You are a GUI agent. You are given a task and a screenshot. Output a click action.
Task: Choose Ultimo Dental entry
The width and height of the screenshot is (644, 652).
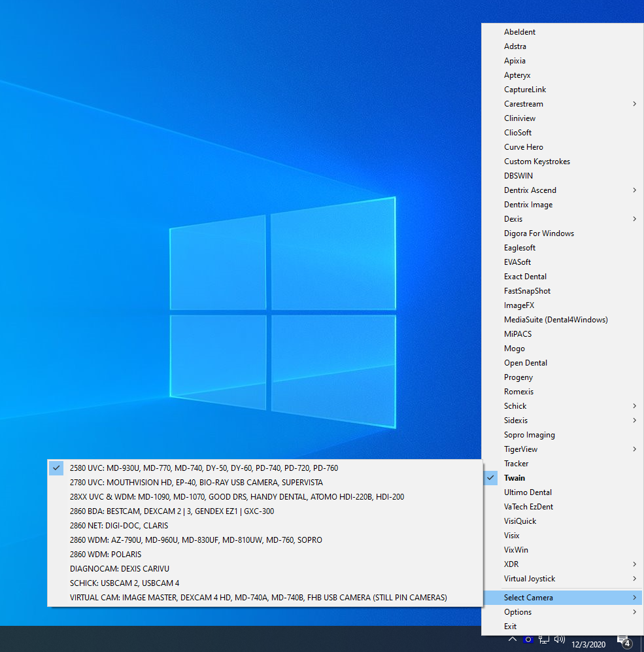562,492
